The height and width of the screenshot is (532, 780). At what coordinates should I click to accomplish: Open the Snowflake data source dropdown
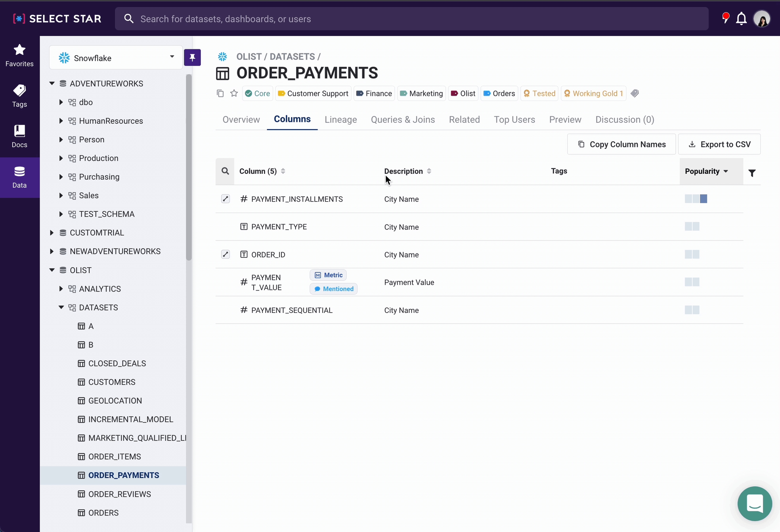click(x=116, y=58)
